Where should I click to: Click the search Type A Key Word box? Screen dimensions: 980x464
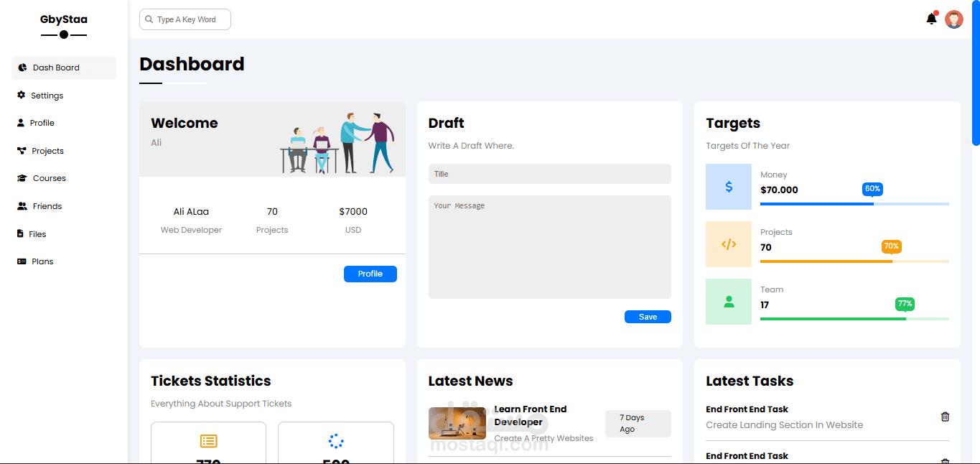185,19
